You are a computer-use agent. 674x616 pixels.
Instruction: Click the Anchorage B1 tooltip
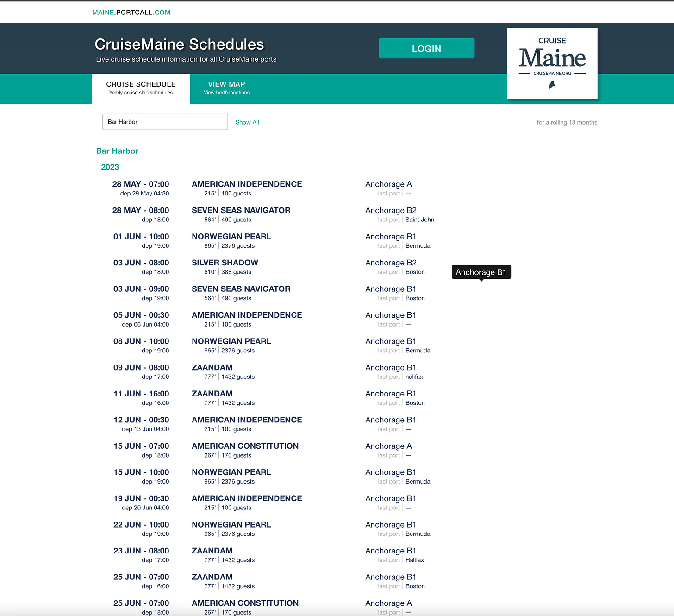point(481,272)
